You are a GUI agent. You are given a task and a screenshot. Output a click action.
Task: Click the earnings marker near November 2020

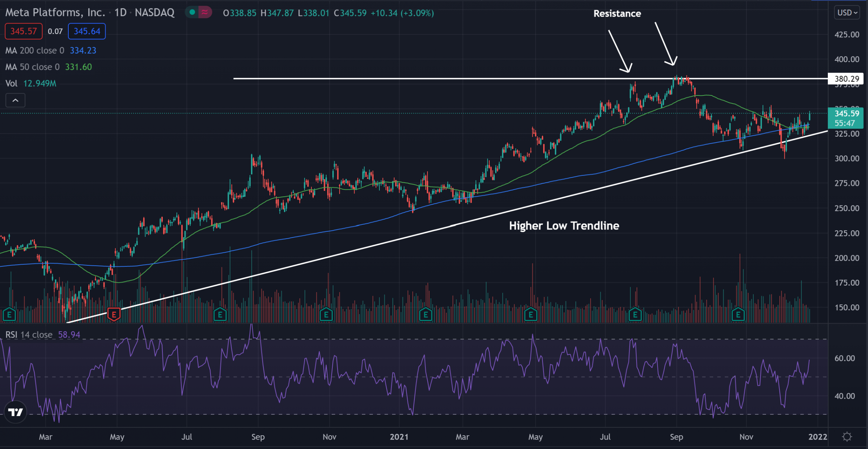(x=326, y=315)
